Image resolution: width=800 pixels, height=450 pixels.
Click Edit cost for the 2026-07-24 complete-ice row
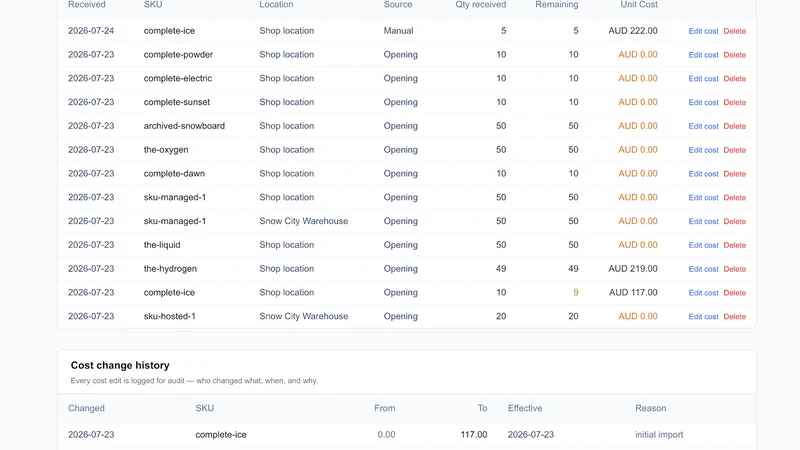[703, 31]
